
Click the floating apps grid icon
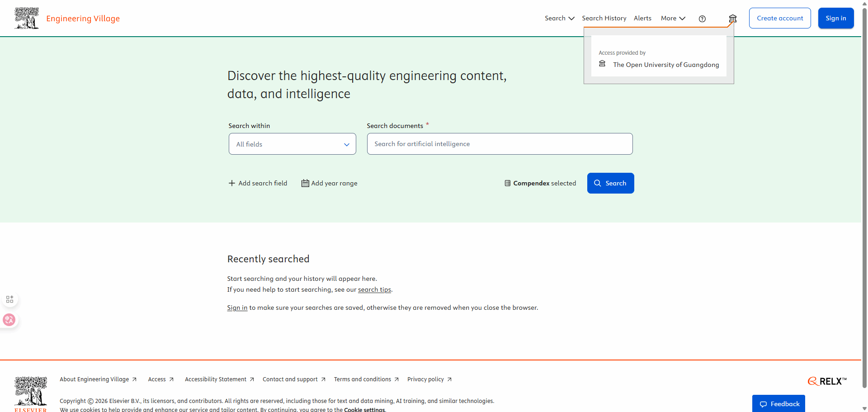point(9,299)
